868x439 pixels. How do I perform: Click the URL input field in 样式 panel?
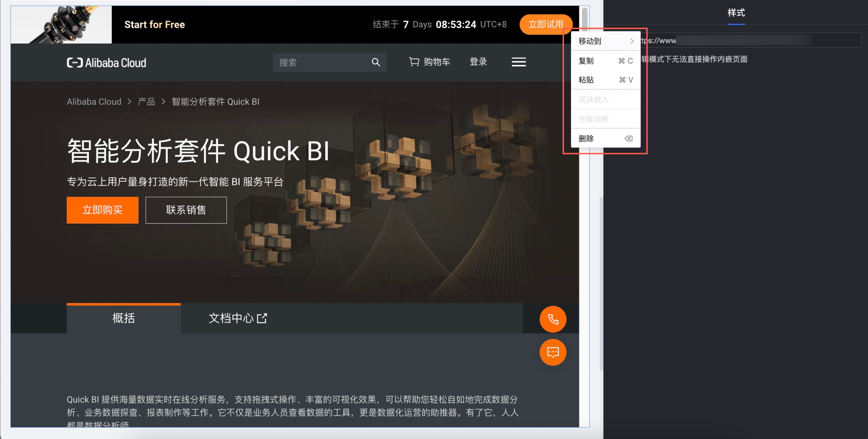[x=751, y=40]
